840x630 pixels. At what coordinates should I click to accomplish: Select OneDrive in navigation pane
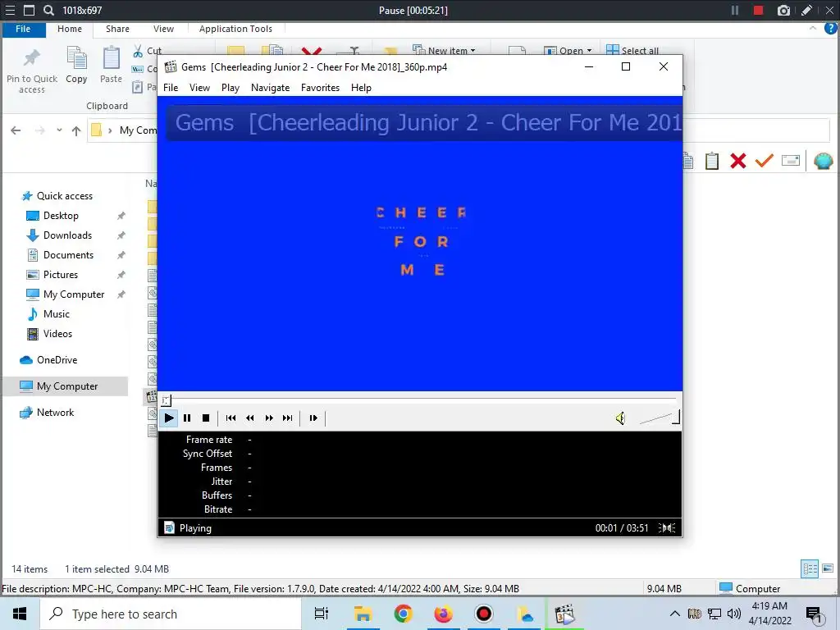(57, 360)
